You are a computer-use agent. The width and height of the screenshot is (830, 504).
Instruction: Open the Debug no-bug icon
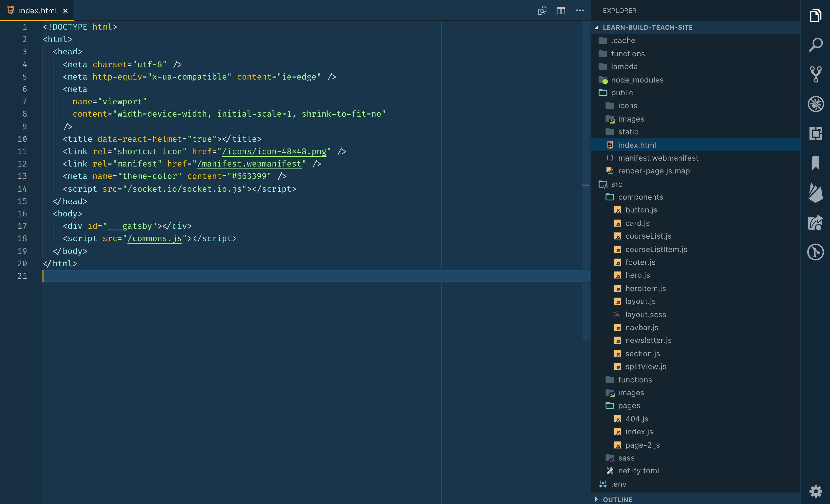(x=815, y=104)
